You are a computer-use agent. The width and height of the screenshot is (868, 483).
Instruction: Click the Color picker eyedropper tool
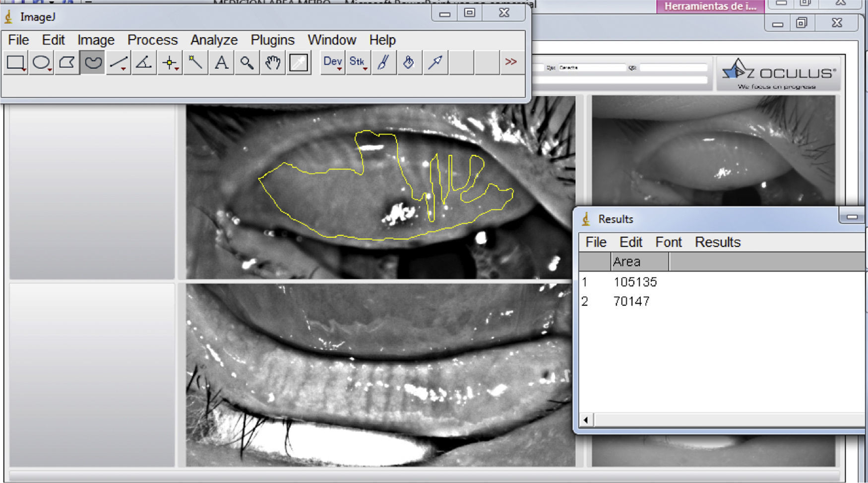299,62
